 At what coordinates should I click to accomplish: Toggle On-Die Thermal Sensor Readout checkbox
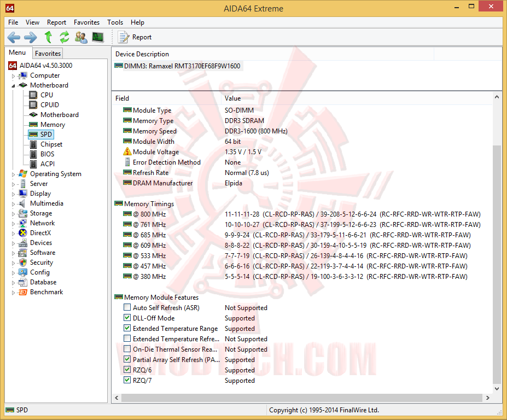127,349
